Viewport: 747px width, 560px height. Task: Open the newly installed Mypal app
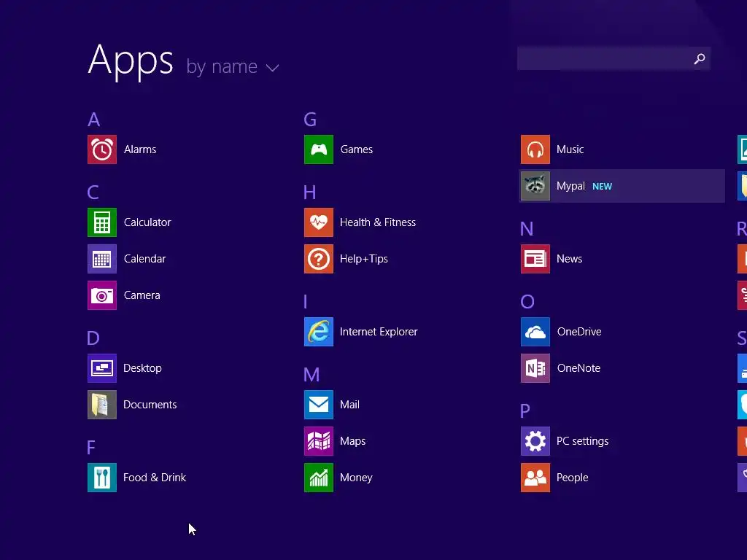622,186
